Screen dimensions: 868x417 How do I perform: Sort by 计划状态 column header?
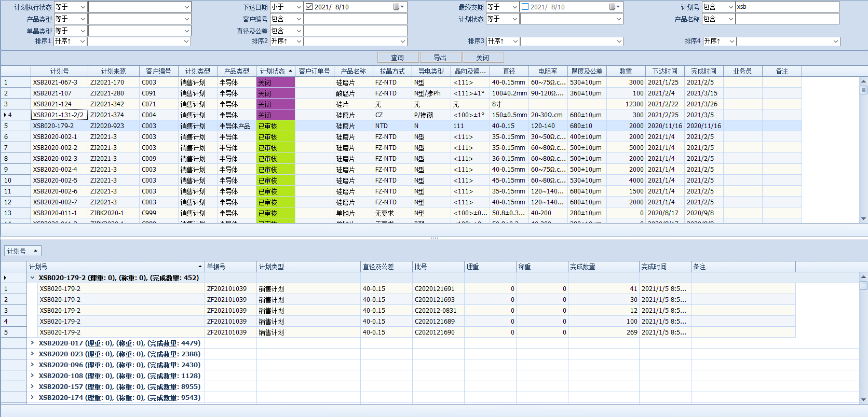click(x=276, y=71)
